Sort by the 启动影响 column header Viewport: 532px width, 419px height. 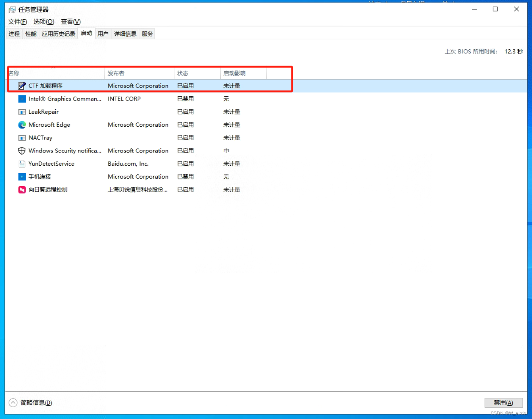pyautogui.click(x=244, y=73)
